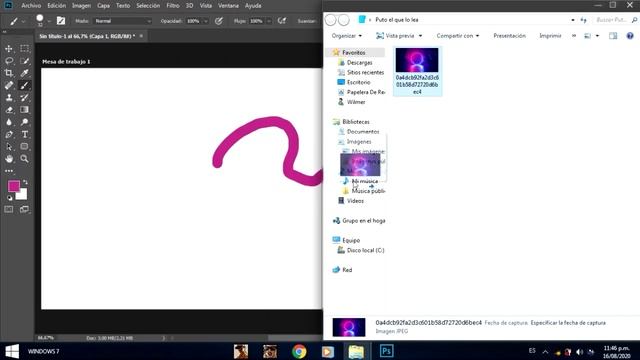The width and height of the screenshot is (640, 360).
Task: Select the History Brush tool
Action: (24, 98)
